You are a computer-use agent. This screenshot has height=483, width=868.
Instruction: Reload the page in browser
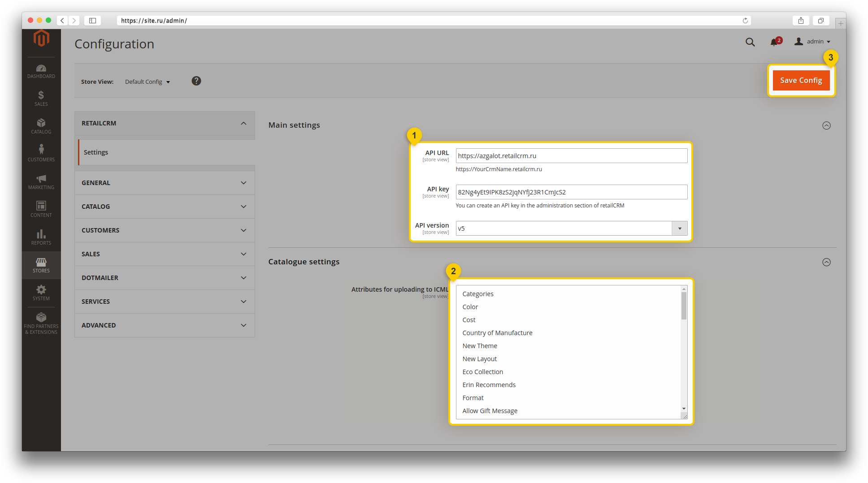click(745, 21)
